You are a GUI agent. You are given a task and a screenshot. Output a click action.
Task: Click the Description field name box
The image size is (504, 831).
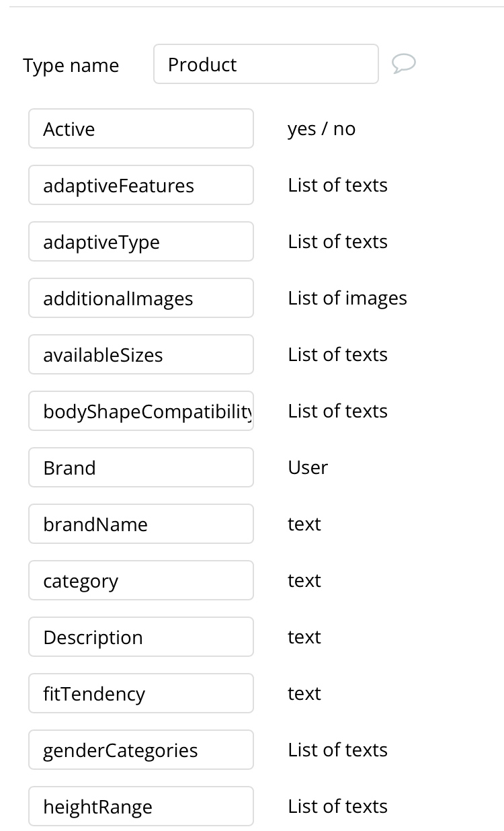(141, 637)
